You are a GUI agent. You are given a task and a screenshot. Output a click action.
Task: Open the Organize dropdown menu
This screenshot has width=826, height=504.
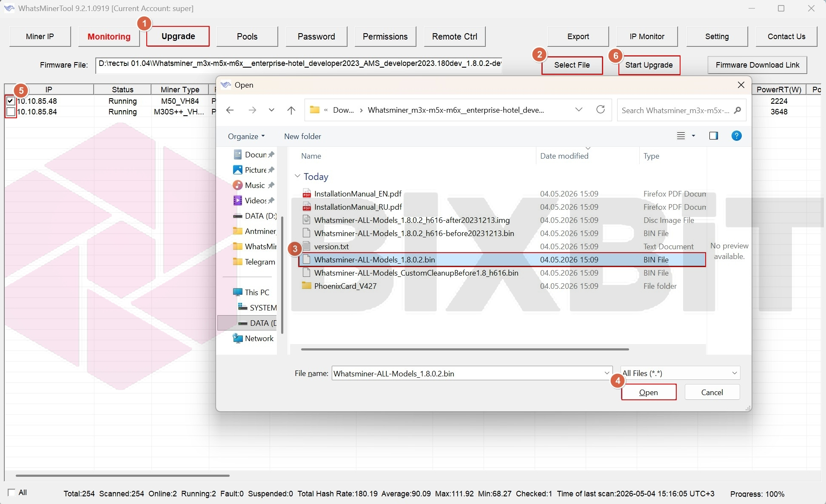coord(246,136)
